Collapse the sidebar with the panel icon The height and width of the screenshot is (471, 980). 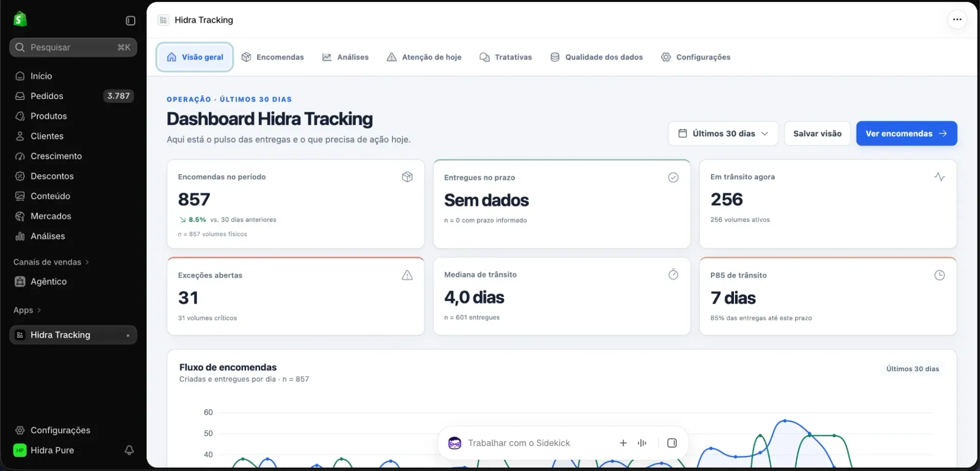[x=130, y=20]
